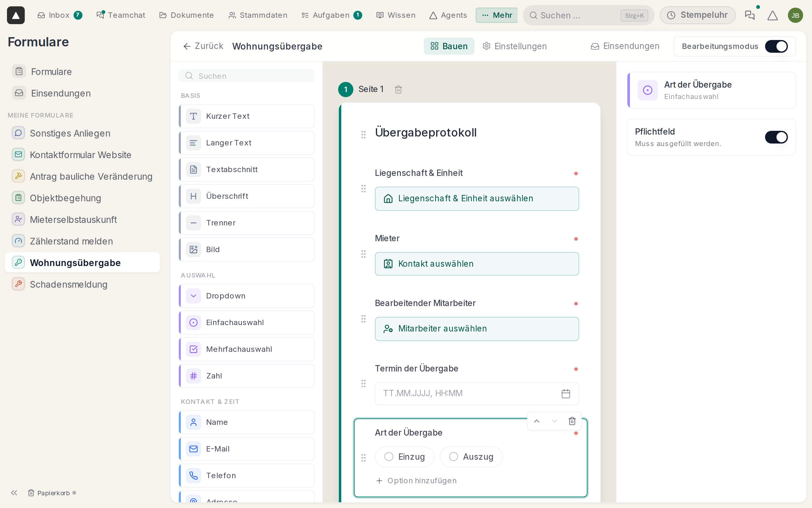The image size is (812, 508).
Task: Expand the Mehr menu
Action: click(x=497, y=15)
